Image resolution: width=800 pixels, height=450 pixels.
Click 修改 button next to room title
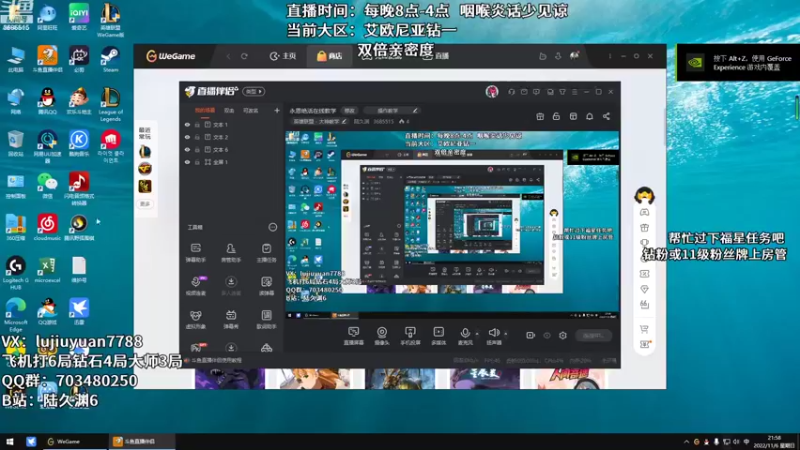(349, 110)
